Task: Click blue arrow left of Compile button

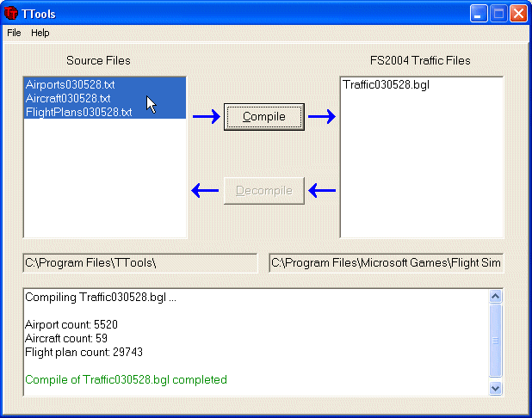Action: pyautogui.click(x=205, y=117)
